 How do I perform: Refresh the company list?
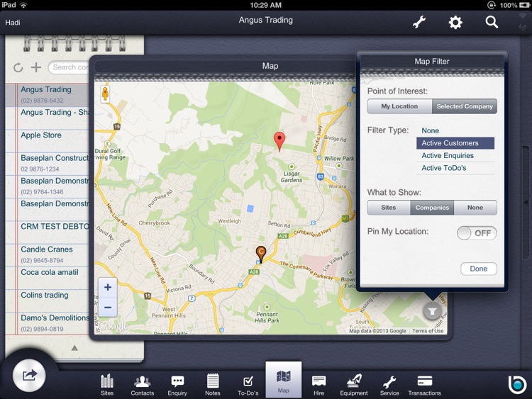(x=18, y=67)
